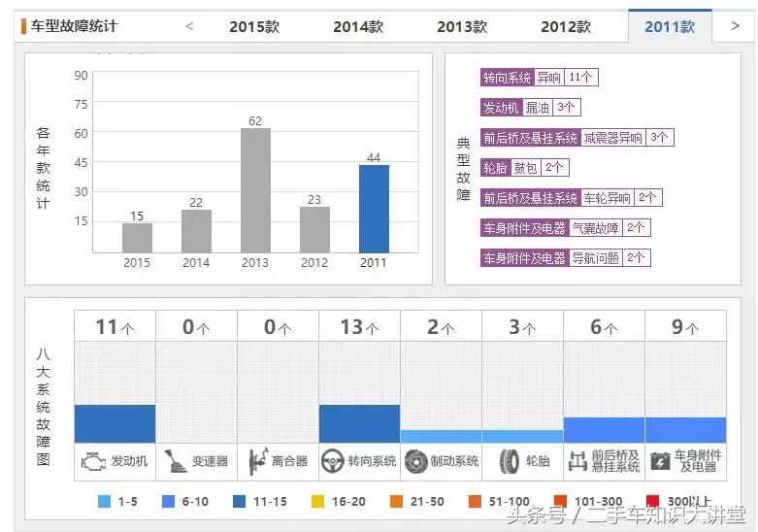
Task: Click the 16-20 yellow legend swatch
Action: (318, 501)
